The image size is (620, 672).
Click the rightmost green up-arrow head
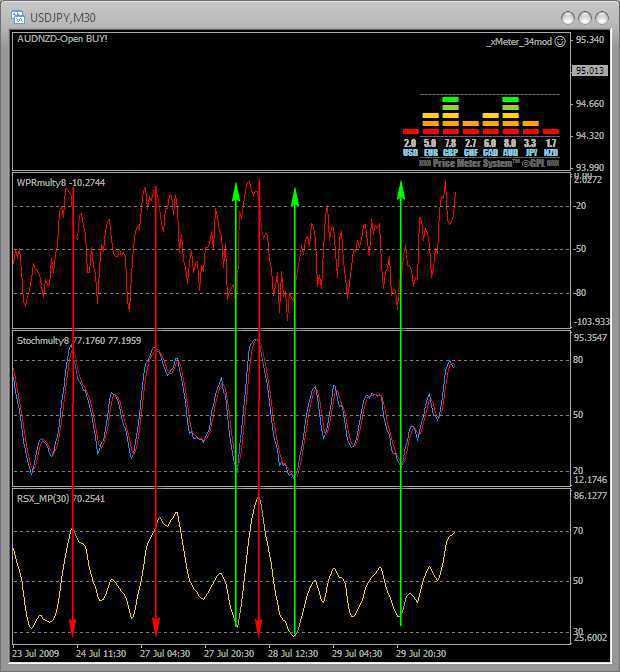tap(401, 188)
